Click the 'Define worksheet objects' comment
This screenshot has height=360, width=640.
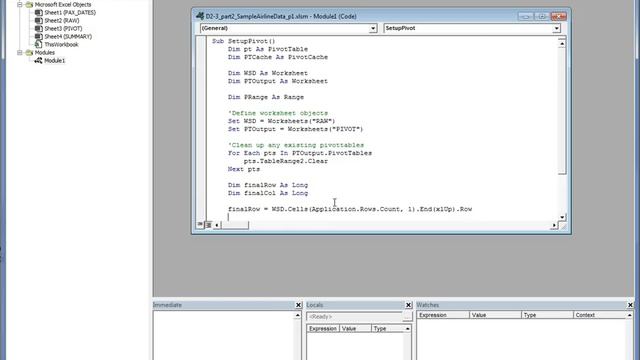[x=278, y=113]
